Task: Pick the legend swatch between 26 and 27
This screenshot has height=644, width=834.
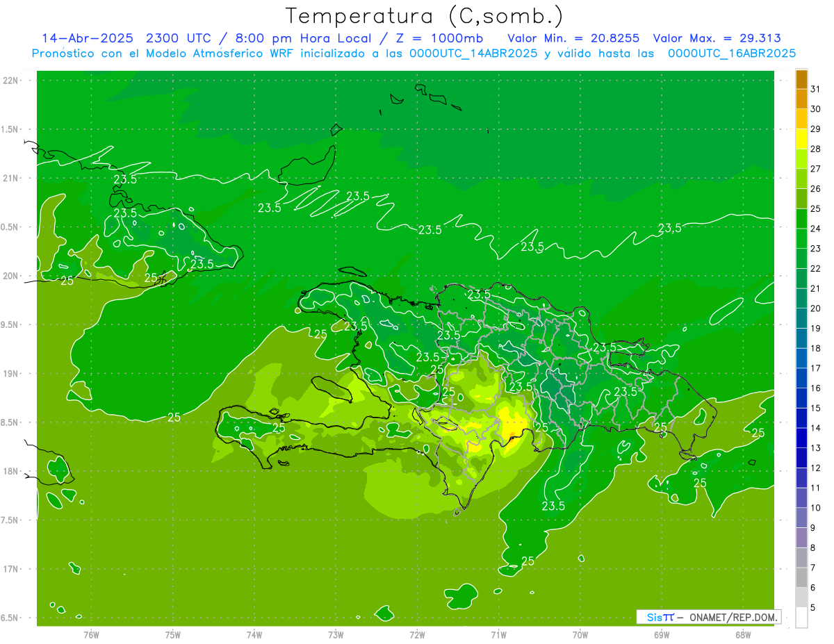Action: [801, 179]
